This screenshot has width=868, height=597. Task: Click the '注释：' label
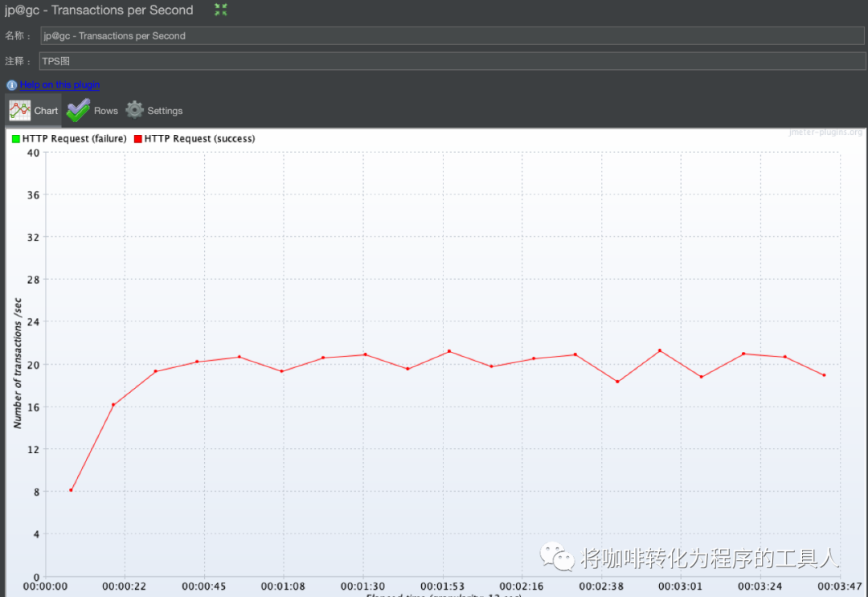click(x=18, y=61)
